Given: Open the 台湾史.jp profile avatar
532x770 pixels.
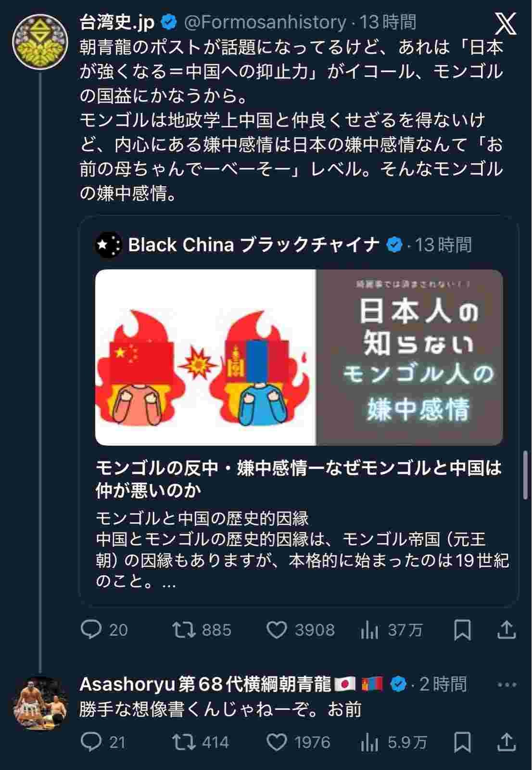Looking at the screenshot, I should pyautogui.click(x=40, y=42).
